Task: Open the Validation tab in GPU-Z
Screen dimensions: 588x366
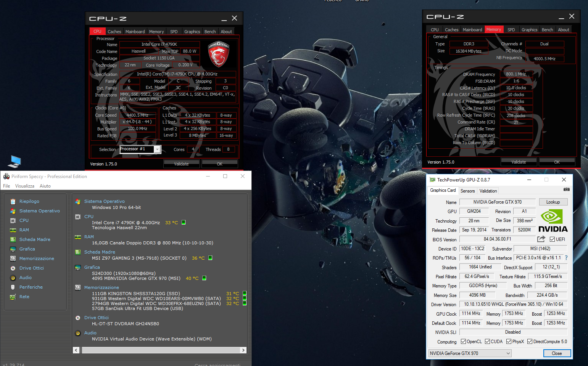Action: 488,191
